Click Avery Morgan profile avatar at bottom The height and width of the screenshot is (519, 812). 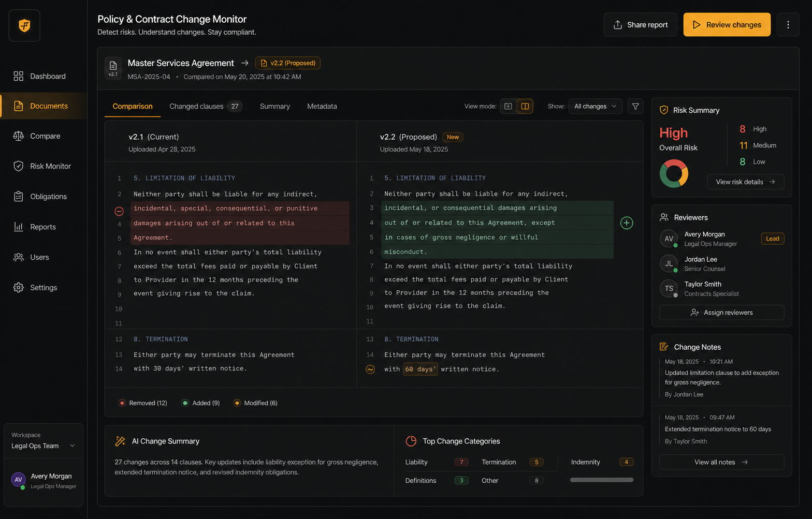point(18,480)
